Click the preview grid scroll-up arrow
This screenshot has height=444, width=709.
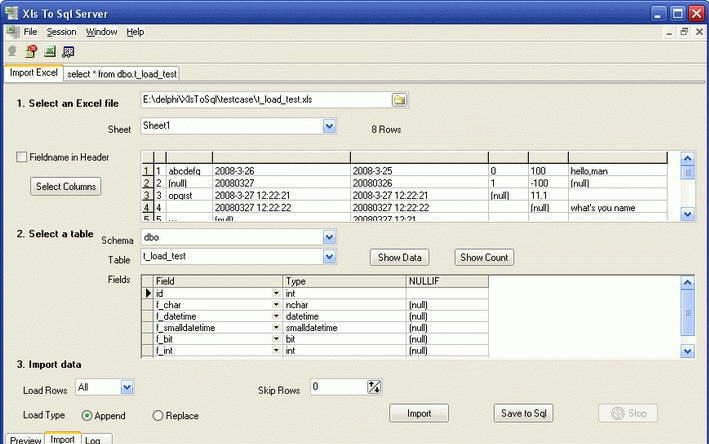click(687, 159)
